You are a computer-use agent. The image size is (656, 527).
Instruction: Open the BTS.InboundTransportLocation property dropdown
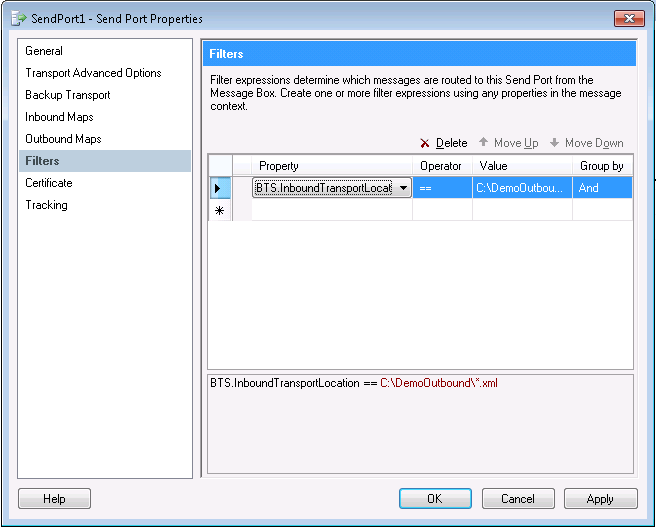click(403, 188)
